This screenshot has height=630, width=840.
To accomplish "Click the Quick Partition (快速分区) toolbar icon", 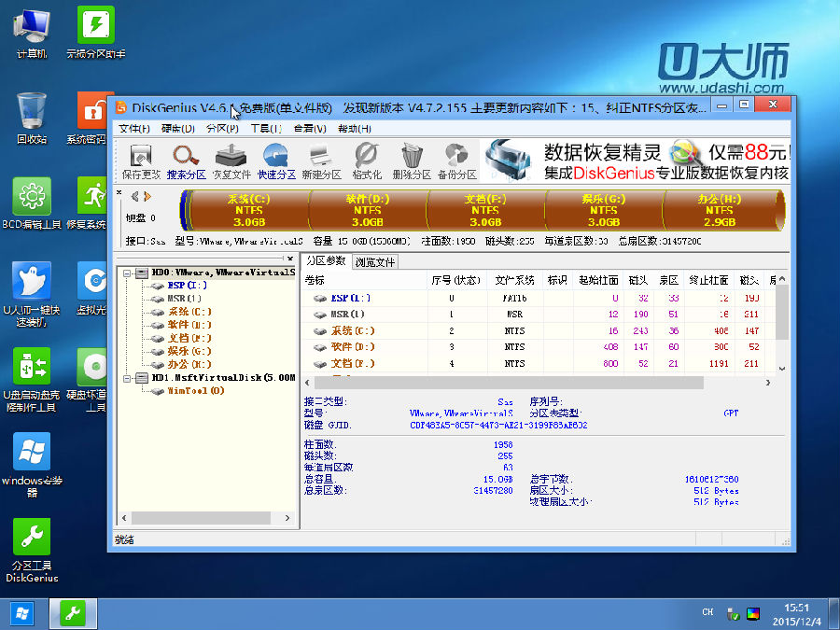I will (x=276, y=161).
